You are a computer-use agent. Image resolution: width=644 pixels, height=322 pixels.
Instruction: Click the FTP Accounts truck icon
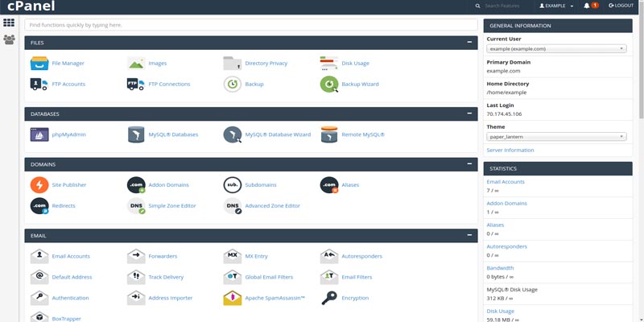(39, 85)
